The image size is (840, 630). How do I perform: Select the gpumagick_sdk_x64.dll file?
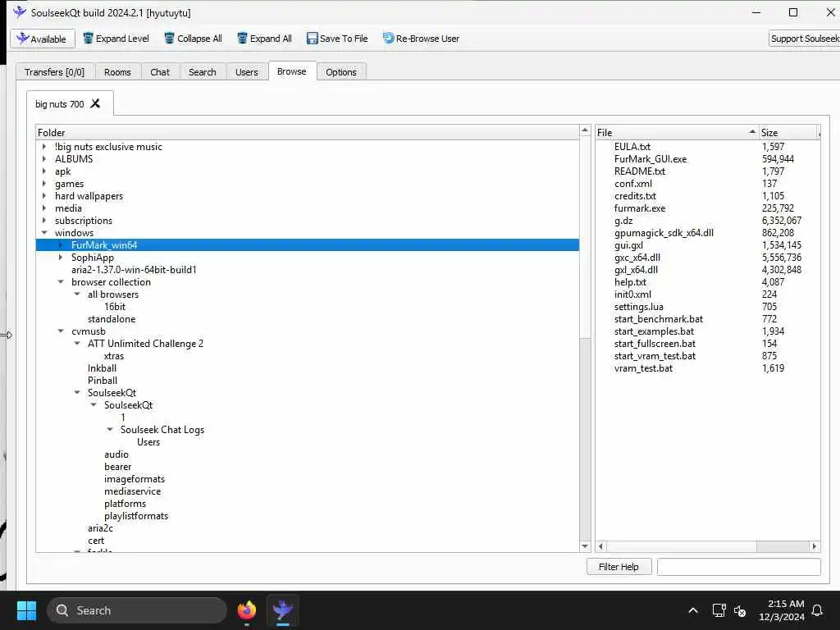coord(664,232)
